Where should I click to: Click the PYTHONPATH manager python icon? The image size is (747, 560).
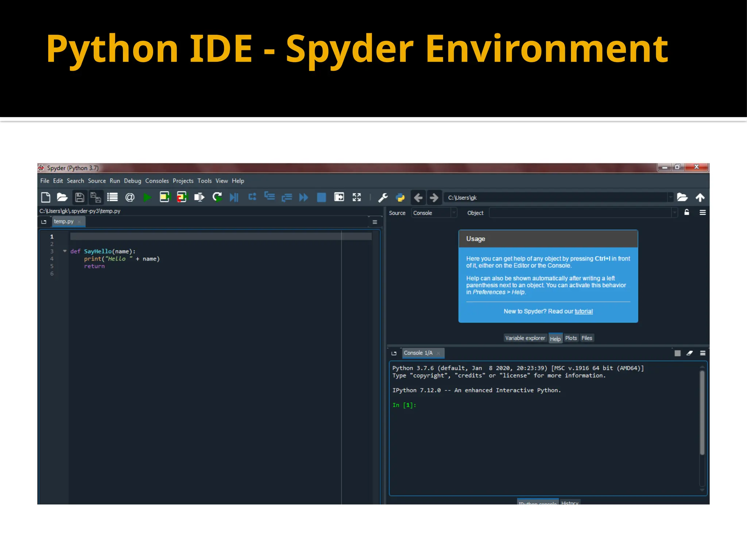pyautogui.click(x=400, y=198)
